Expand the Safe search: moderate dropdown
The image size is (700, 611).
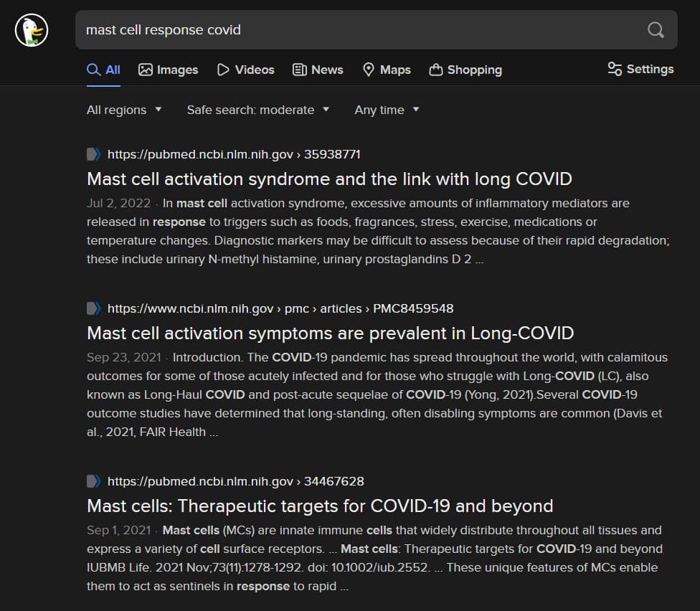[x=257, y=110]
